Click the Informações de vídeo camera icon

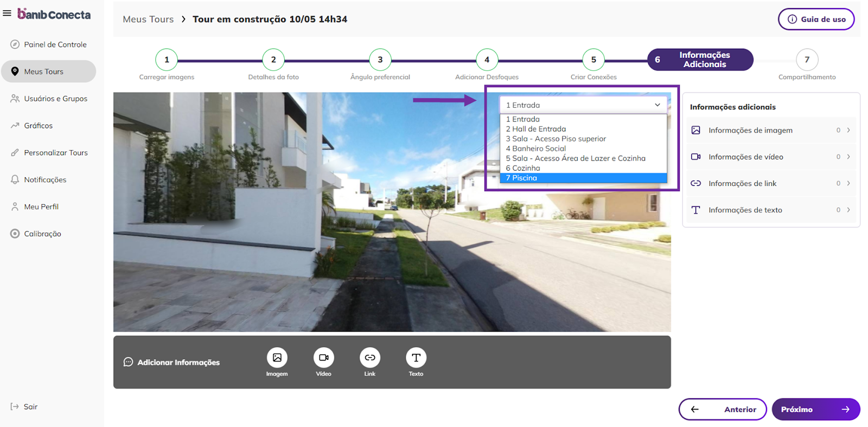point(696,157)
